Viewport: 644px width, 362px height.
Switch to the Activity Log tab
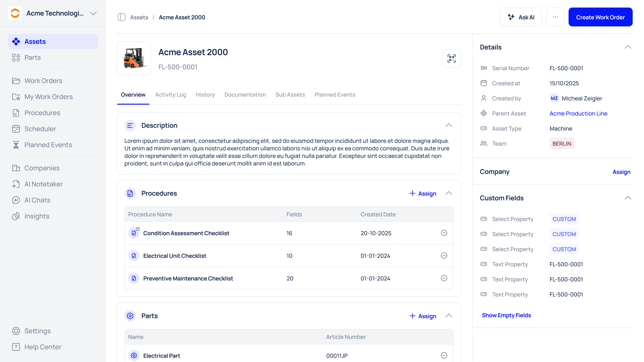pos(170,95)
